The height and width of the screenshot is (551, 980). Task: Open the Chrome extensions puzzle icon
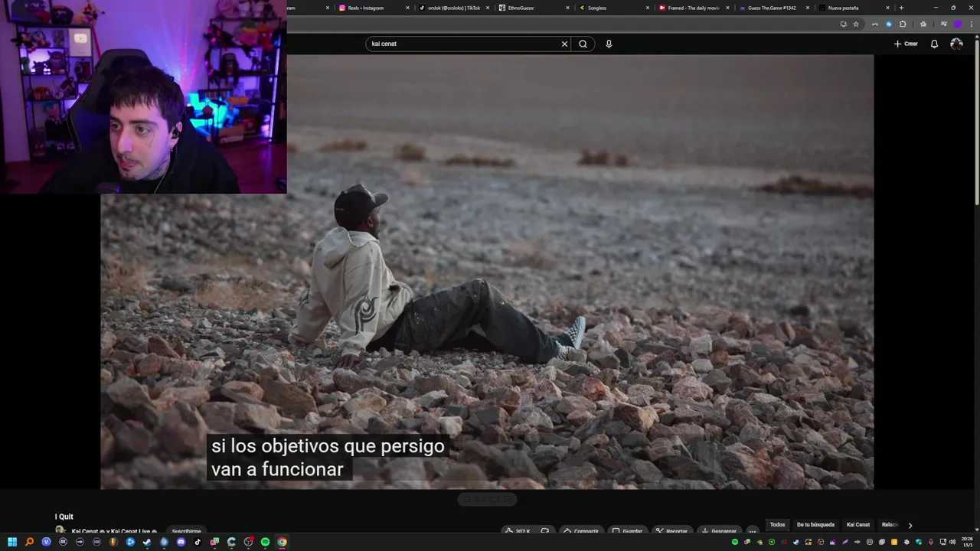[x=903, y=24]
